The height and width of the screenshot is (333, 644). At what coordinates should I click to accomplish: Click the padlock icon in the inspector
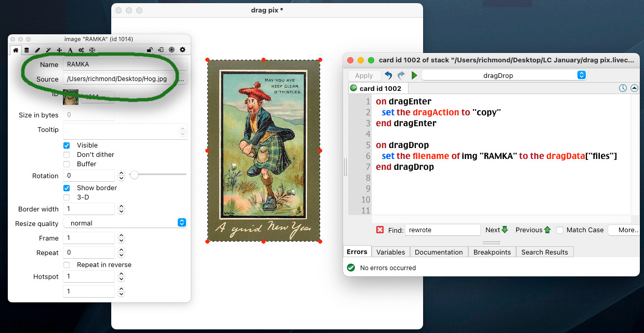(x=150, y=50)
